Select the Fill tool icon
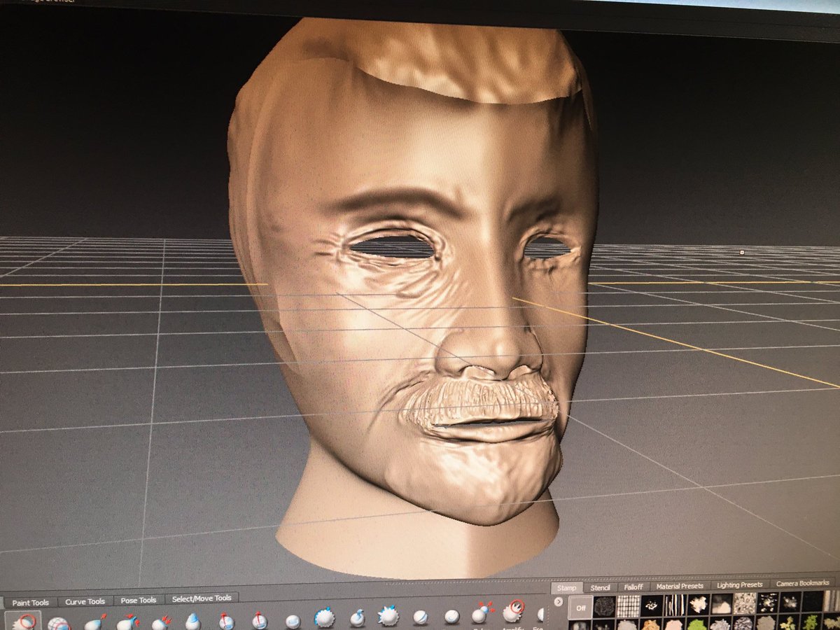840x630 pixels. click(x=388, y=617)
